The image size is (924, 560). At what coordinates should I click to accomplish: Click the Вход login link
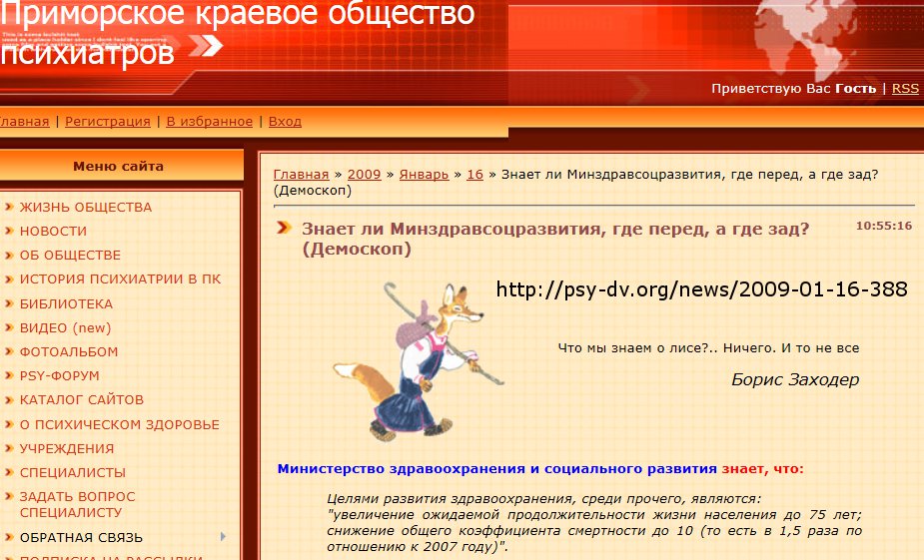[285, 122]
